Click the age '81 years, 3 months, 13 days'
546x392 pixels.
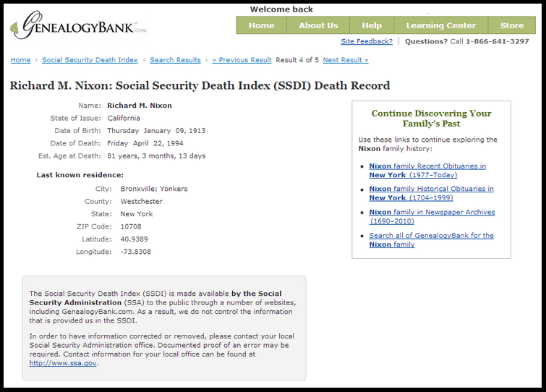pos(156,156)
